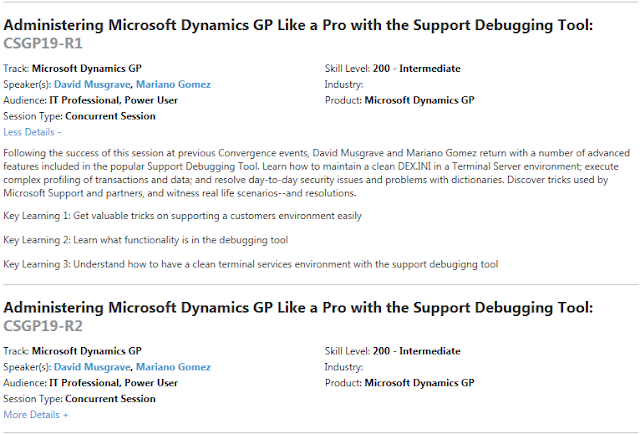Open David Musgrave link in CSGP19-R1 session
640x434 pixels.
click(x=92, y=84)
